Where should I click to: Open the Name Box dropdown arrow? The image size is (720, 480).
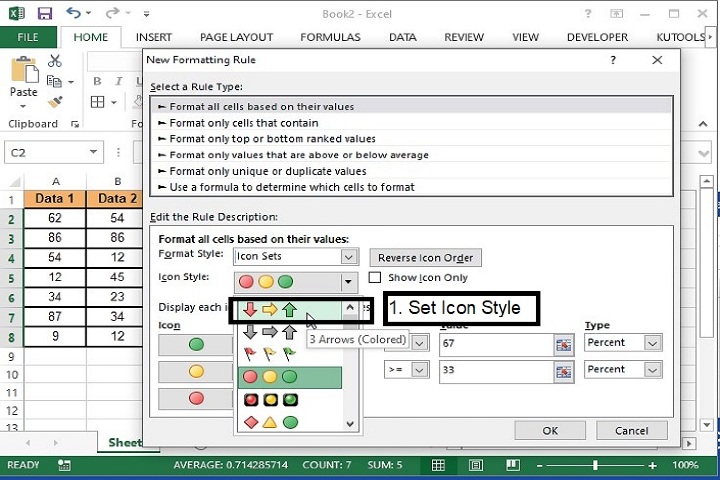point(93,152)
